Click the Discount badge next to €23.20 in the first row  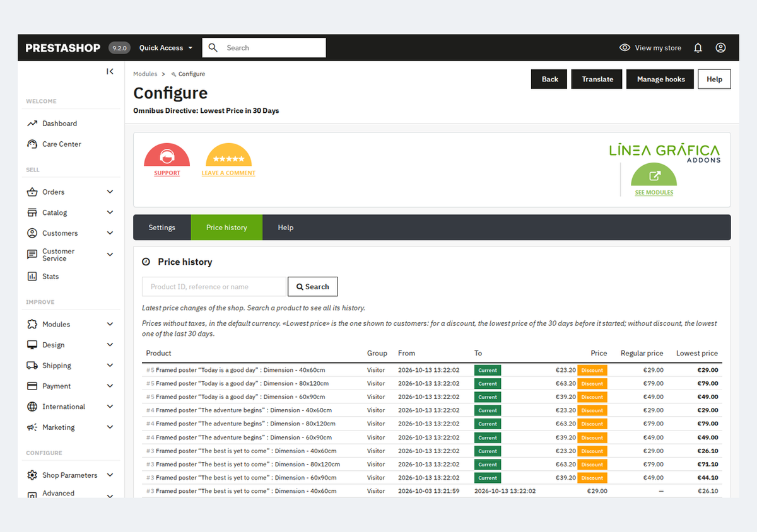[592, 370]
